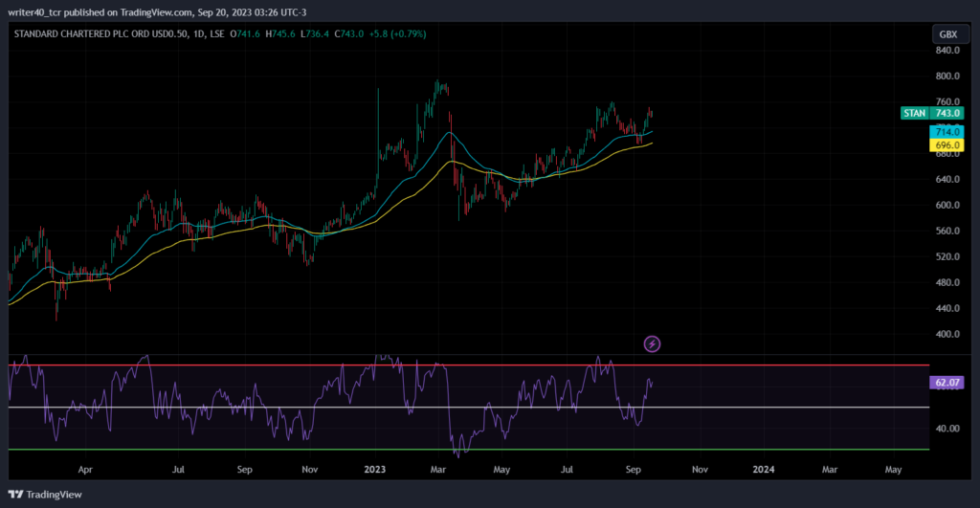Click the 2023 label on time axis
The height and width of the screenshot is (508, 980).
(x=375, y=470)
